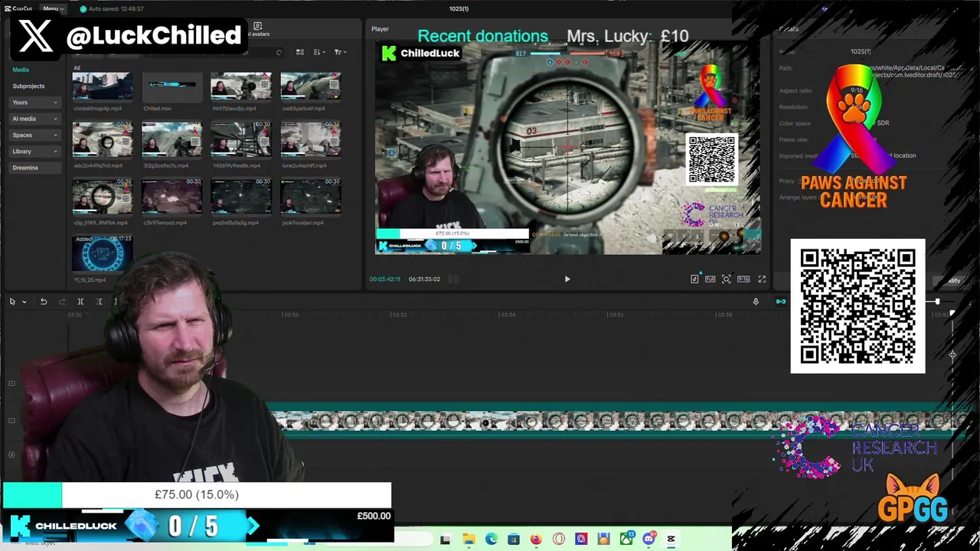Image resolution: width=980 pixels, height=551 pixels.
Task: Select the a6c2o449q7n0.mp4 clip thumbnail
Action: tap(103, 139)
